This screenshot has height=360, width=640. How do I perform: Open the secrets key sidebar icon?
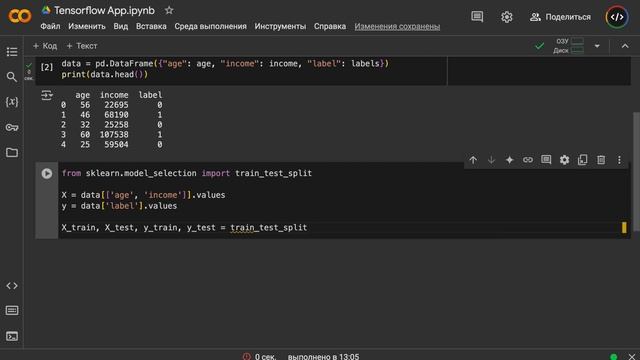pos(12,127)
